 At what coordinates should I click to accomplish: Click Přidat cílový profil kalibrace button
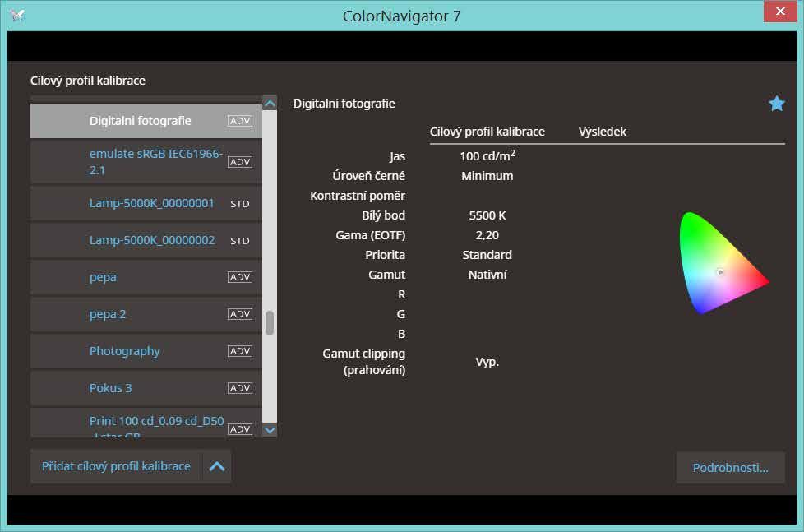tap(116, 466)
